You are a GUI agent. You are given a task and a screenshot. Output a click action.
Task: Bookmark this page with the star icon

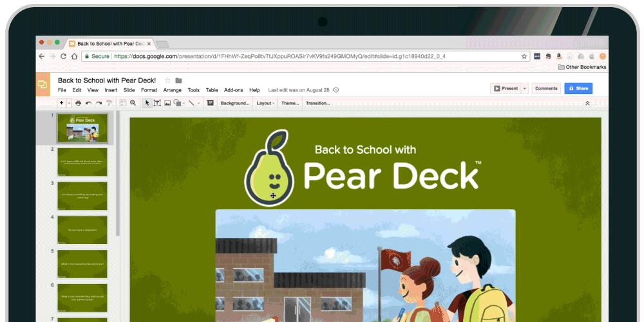pyautogui.click(x=524, y=56)
